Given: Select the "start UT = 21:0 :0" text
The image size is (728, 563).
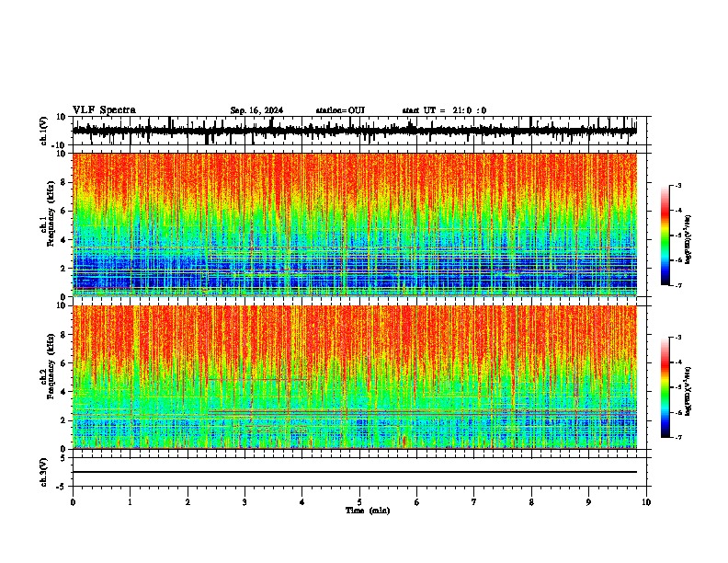Looking at the screenshot, I should point(444,110).
